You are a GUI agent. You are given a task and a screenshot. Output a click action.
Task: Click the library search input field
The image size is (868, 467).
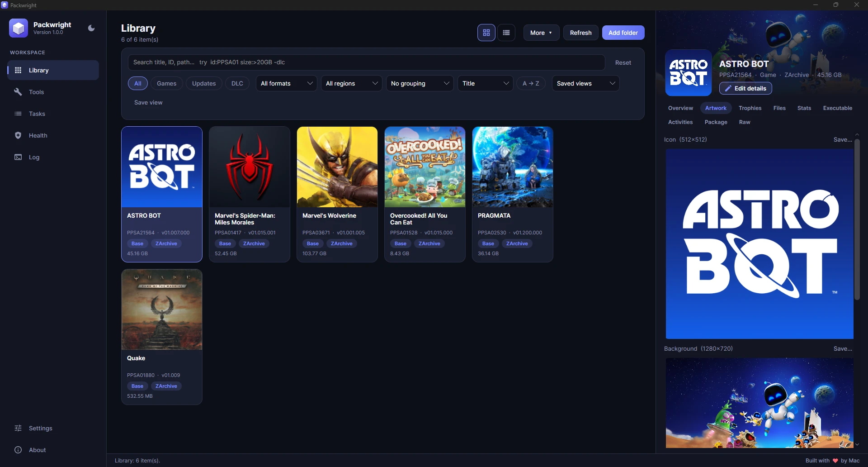pos(366,62)
